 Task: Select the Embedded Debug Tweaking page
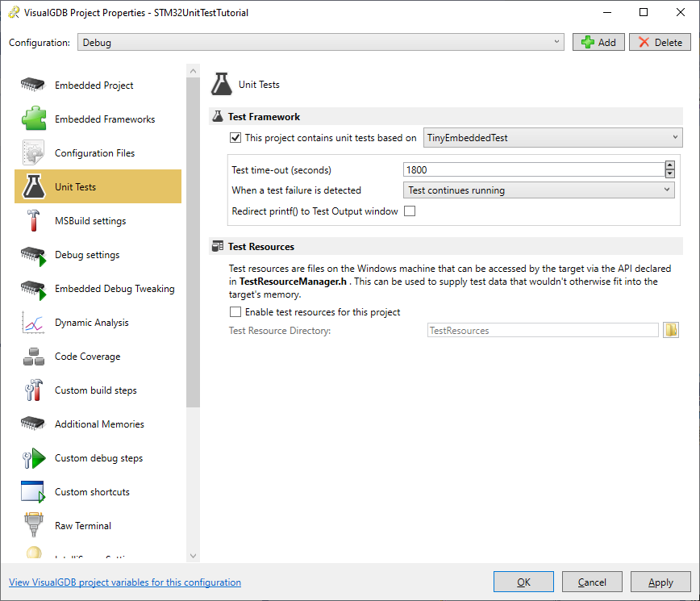click(x=98, y=289)
